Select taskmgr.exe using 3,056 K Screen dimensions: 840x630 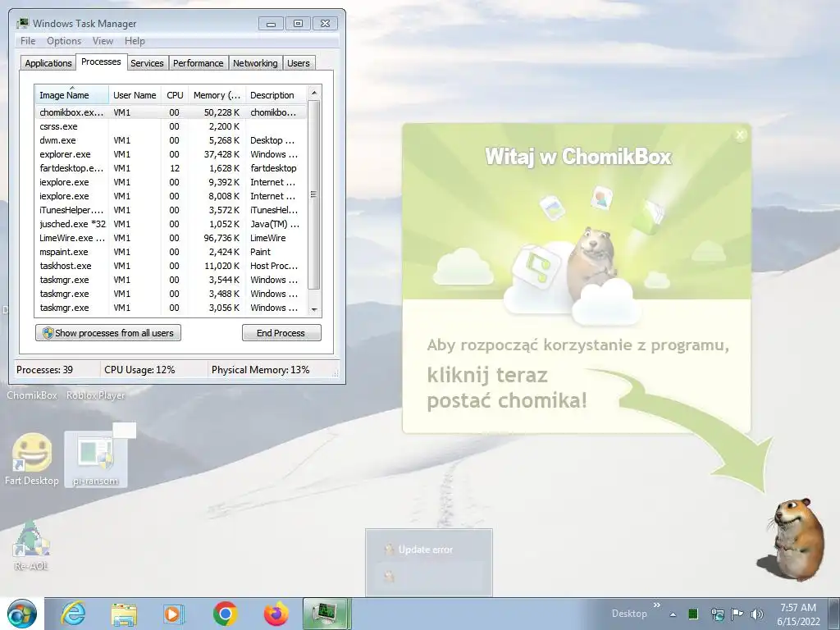point(171,308)
